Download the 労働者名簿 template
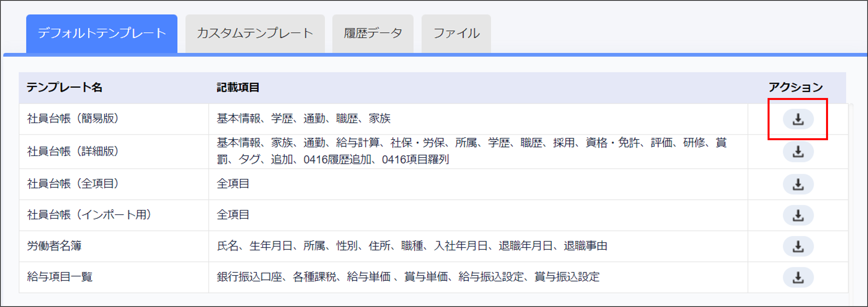Image resolution: width=868 pixels, height=307 pixels. (x=798, y=246)
